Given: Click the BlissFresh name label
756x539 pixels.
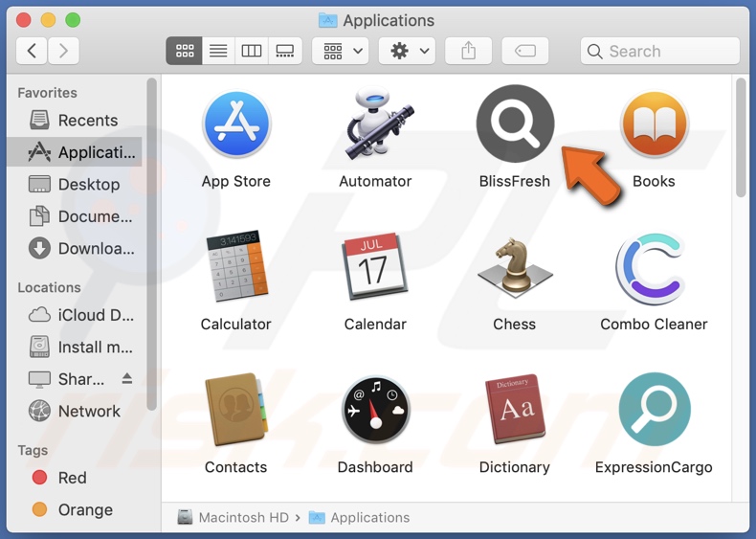Looking at the screenshot, I should click(x=515, y=182).
